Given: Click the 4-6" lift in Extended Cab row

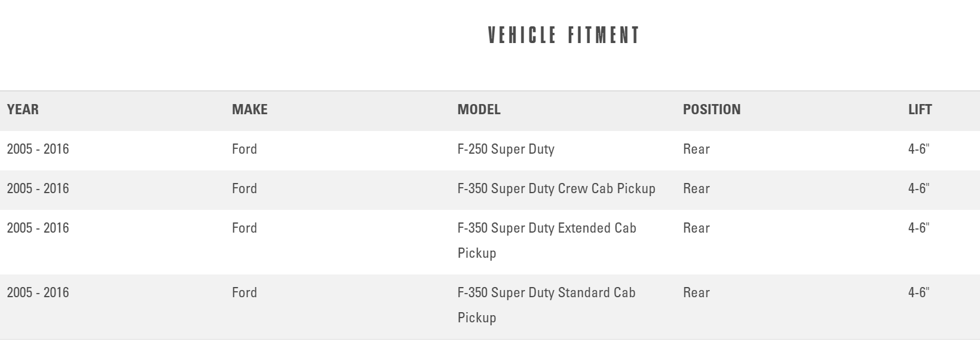Looking at the screenshot, I should (918, 228).
